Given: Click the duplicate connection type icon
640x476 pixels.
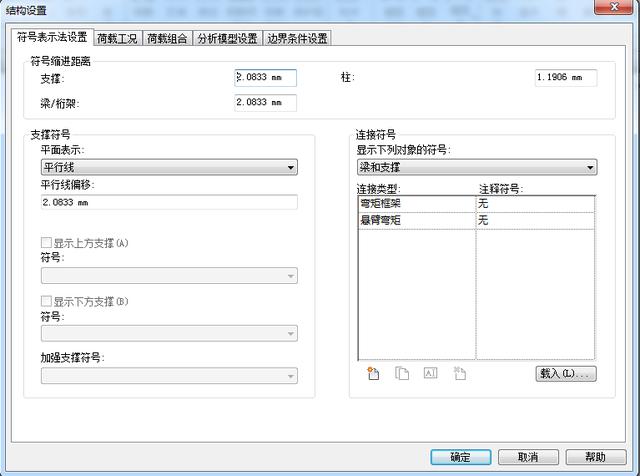Looking at the screenshot, I should pyautogui.click(x=402, y=373).
